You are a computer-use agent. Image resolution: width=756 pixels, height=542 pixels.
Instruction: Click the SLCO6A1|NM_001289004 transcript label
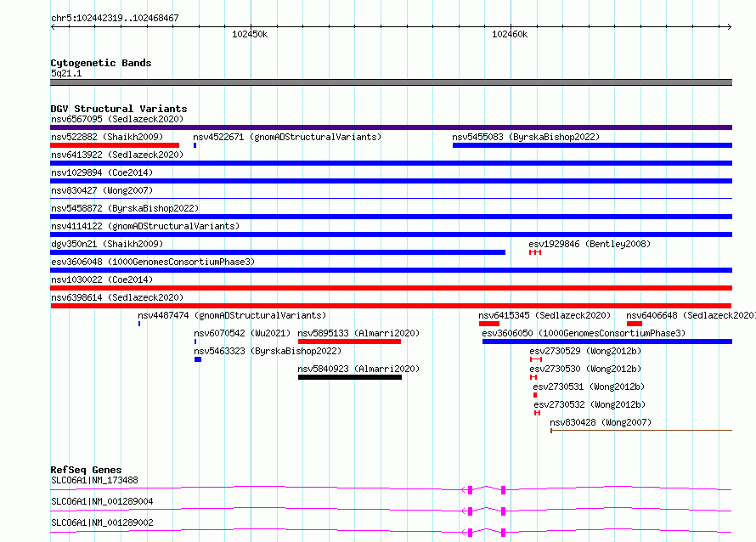[x=102, y=501]
